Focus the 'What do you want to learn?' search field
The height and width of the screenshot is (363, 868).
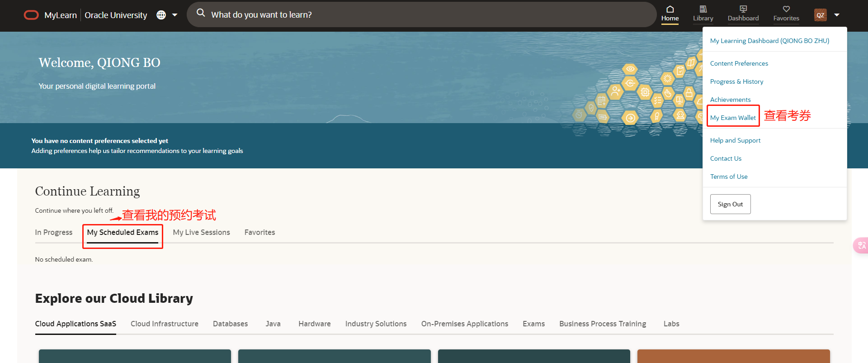pos(421,14)
